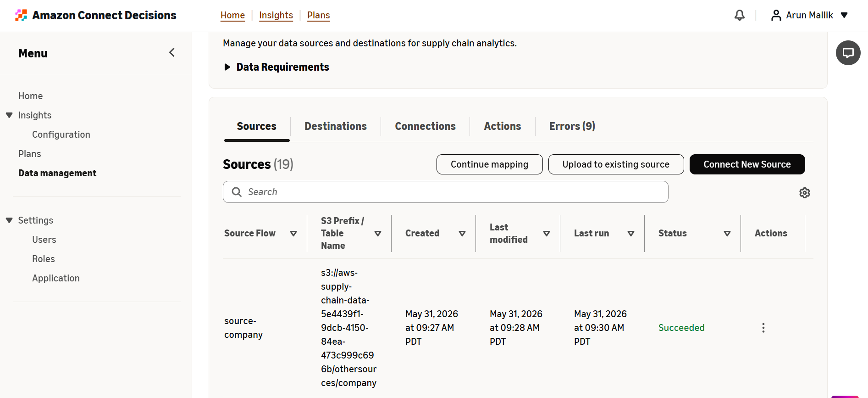Open the notifications bell
868x398 pixels.
tap(740, 15)
